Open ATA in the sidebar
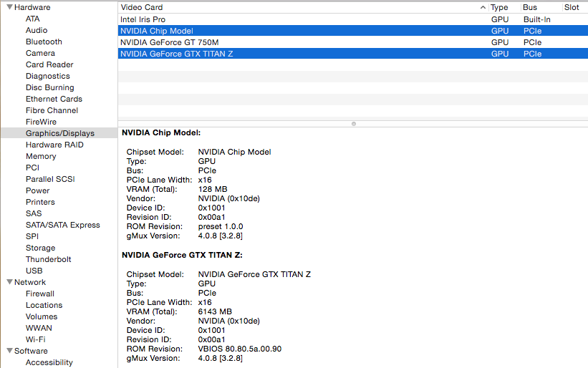This screenshot has height=368, width=588. (33, 19)
